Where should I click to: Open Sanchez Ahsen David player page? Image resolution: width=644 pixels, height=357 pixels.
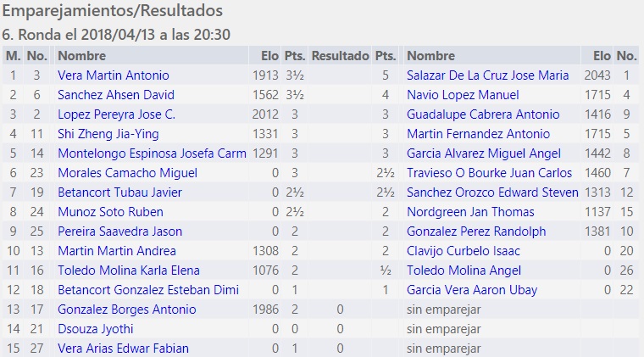[x=116, y=95]
